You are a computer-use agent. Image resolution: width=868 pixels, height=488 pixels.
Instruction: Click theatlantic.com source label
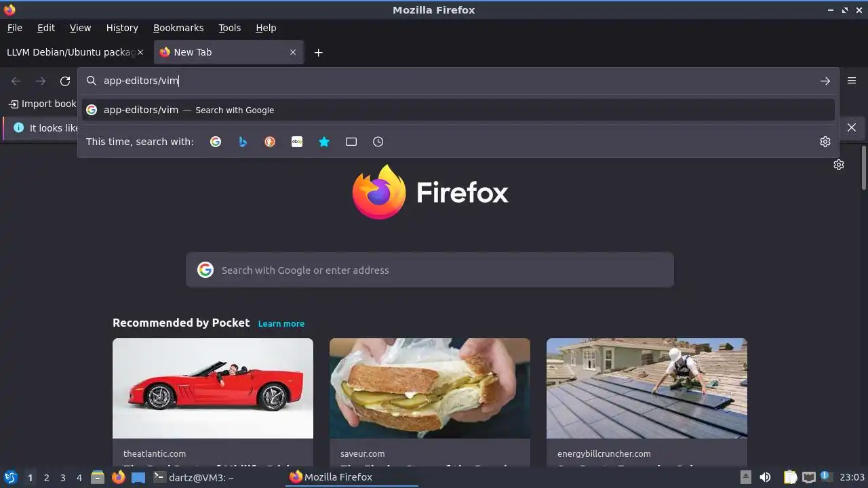point(155,453)
